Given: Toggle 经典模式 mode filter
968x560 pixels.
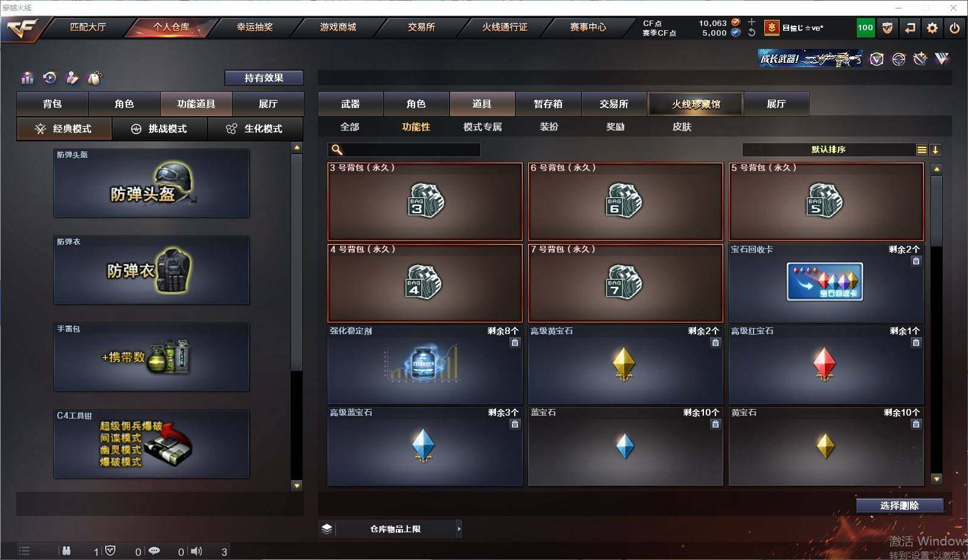Looking at the screenshot, I should (64, 129).
